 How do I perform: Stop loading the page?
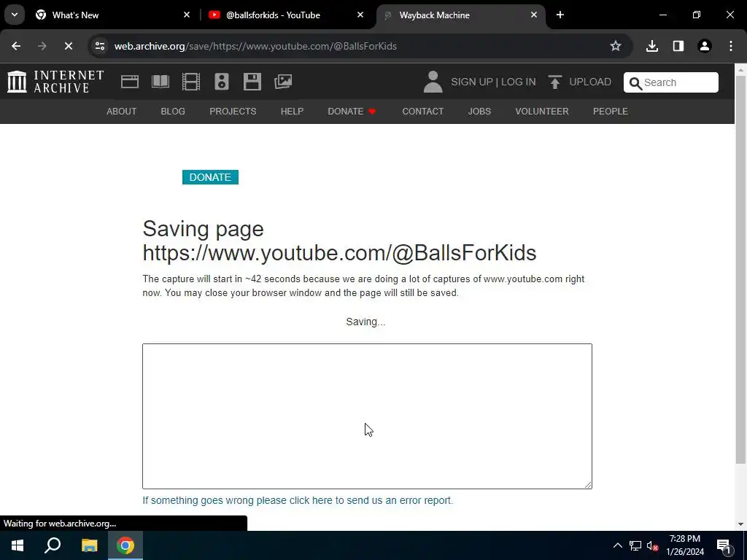click(x=68, y=46)
